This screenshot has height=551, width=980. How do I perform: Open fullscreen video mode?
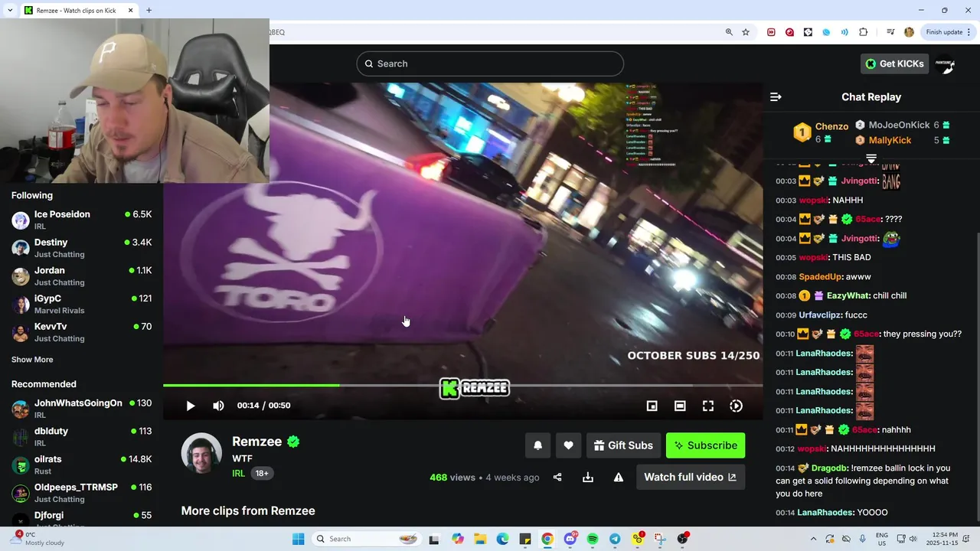coord(708,406)
